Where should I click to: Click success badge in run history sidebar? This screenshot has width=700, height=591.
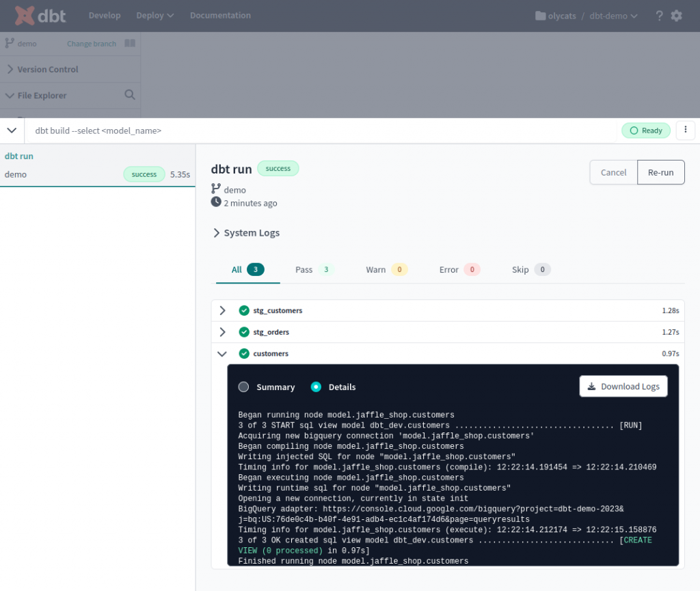click(144, 174)
